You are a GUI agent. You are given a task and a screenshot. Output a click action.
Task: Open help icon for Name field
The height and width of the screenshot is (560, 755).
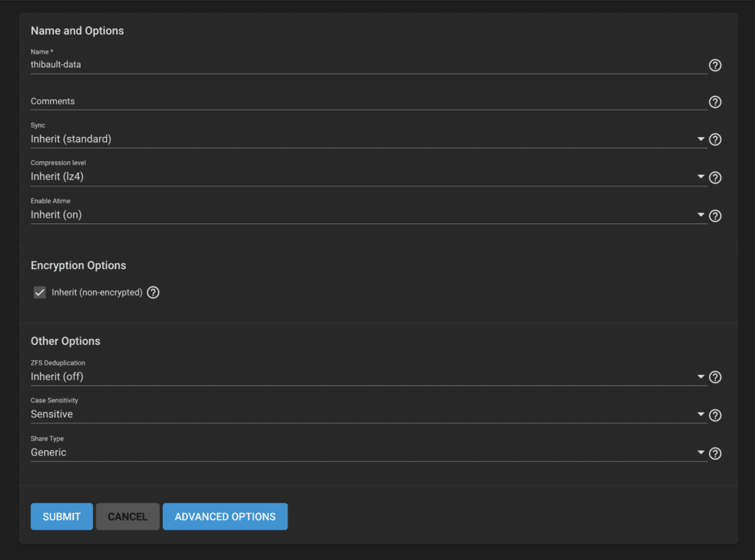pos(715,65)
